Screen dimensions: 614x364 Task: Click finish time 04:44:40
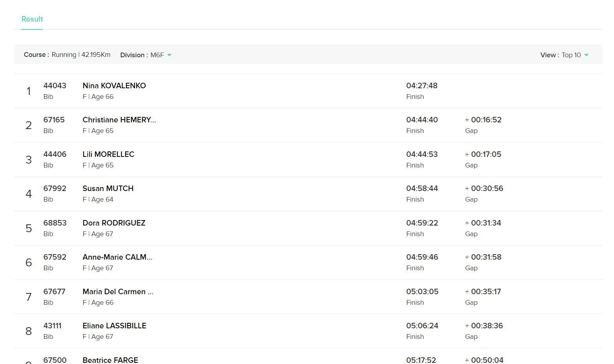click(422, 120)
